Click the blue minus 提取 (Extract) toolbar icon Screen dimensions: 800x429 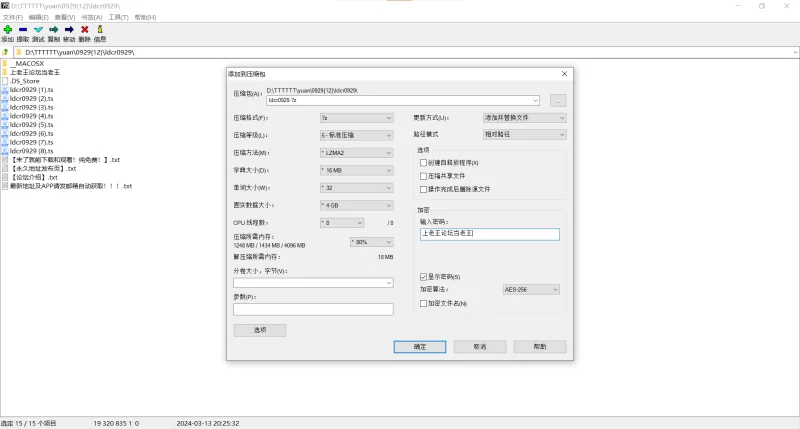pos(22,30)
